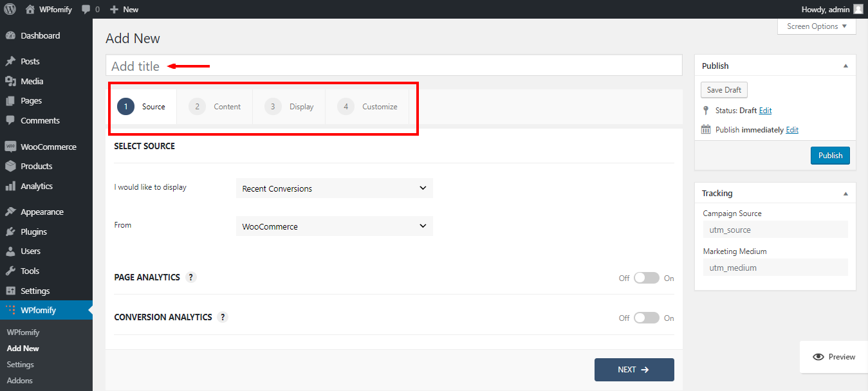Click the Conversion Analytics help question mark

[x=223, y=317]
